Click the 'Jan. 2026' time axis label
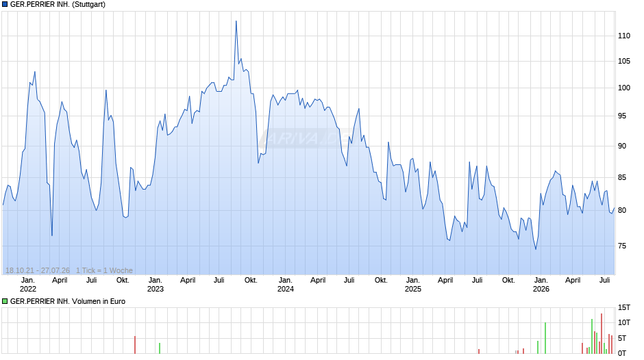The width and height of the screenshot is (644, 360). pyautogui.click(x=541, y=285)
